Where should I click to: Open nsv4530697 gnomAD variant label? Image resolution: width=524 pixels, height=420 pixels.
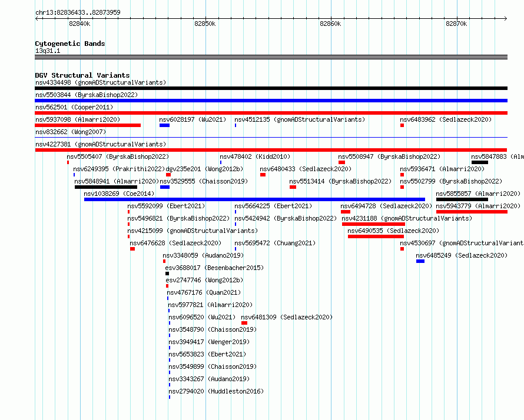coord(462,243)
